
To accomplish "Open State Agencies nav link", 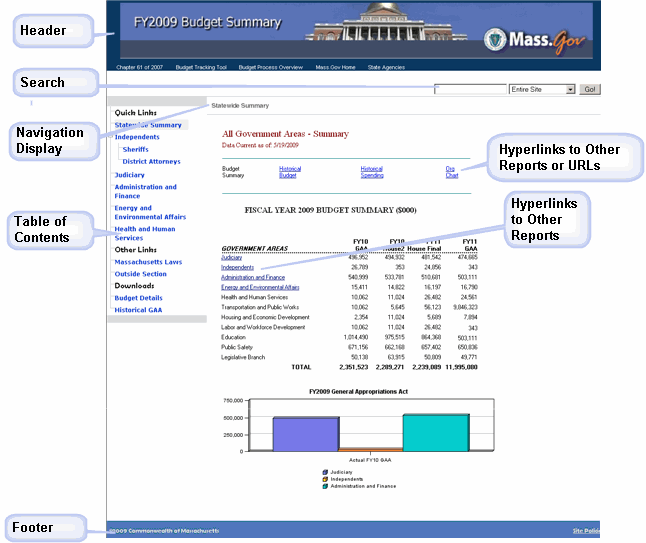I will tap(386, 67).
